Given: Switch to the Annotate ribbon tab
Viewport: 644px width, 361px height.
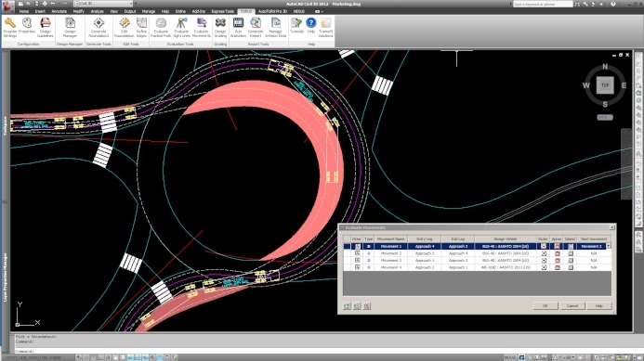Looking at the screenshot, I should pyautogui.click(x=59, y=11).
